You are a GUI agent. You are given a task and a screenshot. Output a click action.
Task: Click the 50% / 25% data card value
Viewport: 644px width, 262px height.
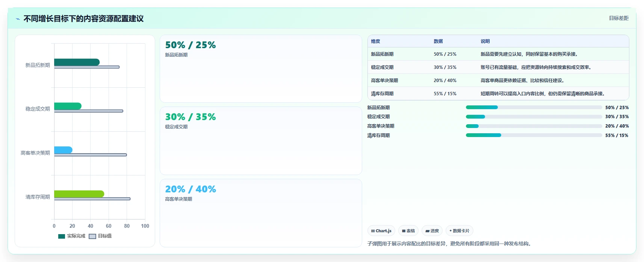[x=190, y=45]
